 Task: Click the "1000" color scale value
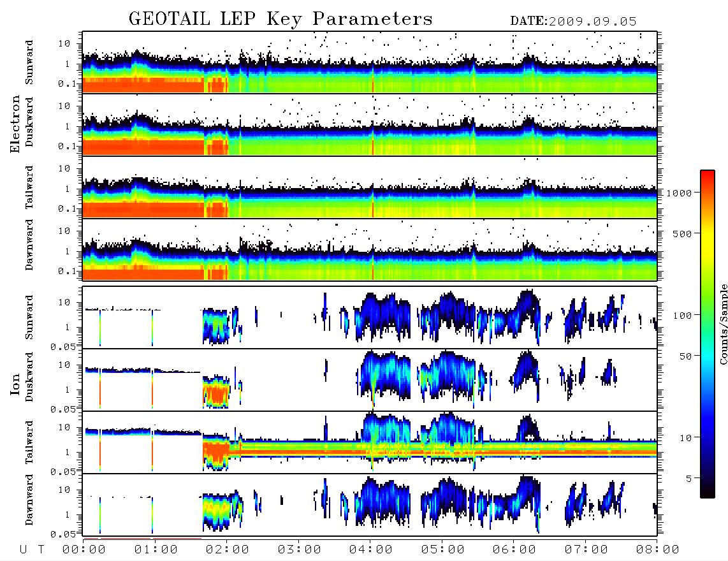point(679,193)
